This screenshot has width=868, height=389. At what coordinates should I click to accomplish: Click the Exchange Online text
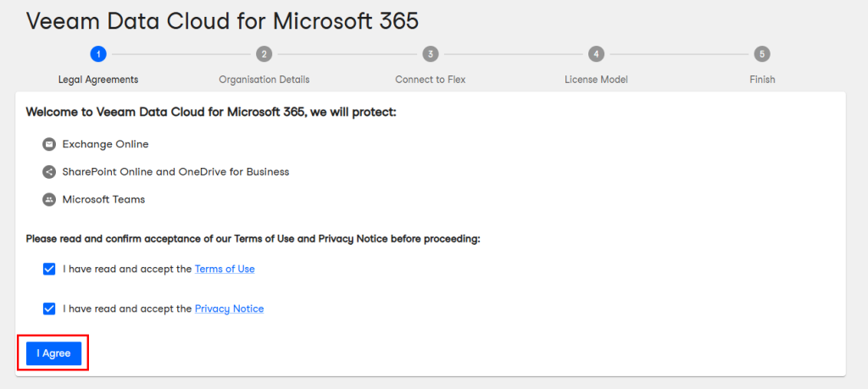pyautogui.click(x=105, y=144)
